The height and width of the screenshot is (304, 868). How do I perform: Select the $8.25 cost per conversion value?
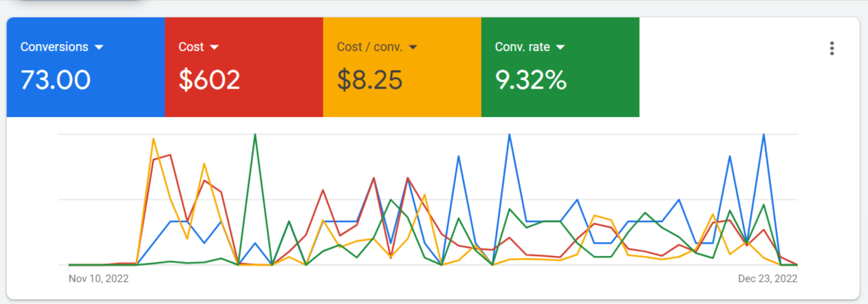click(x=369, y=80)
